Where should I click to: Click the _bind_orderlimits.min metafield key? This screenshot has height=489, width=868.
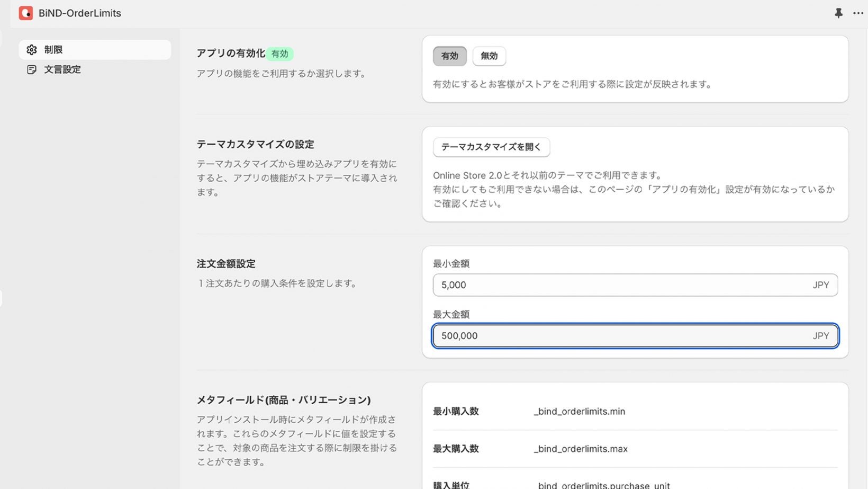(580, 412)
